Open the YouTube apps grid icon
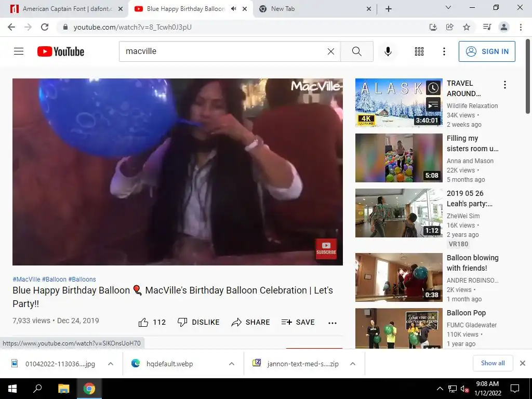532x399 pixels. [419, 51]
